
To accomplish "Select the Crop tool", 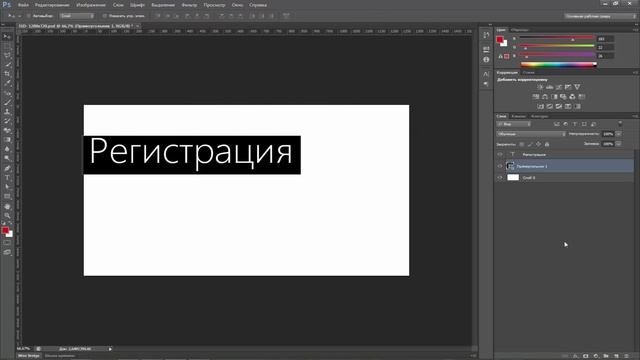I will pos(7,74).
